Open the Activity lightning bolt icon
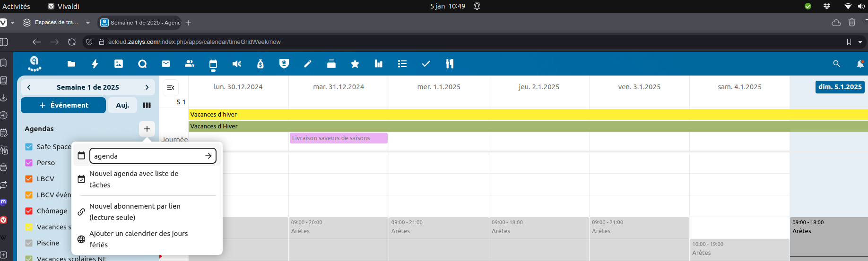The width and height of the screenshot is (868, 261). point(95,64)
